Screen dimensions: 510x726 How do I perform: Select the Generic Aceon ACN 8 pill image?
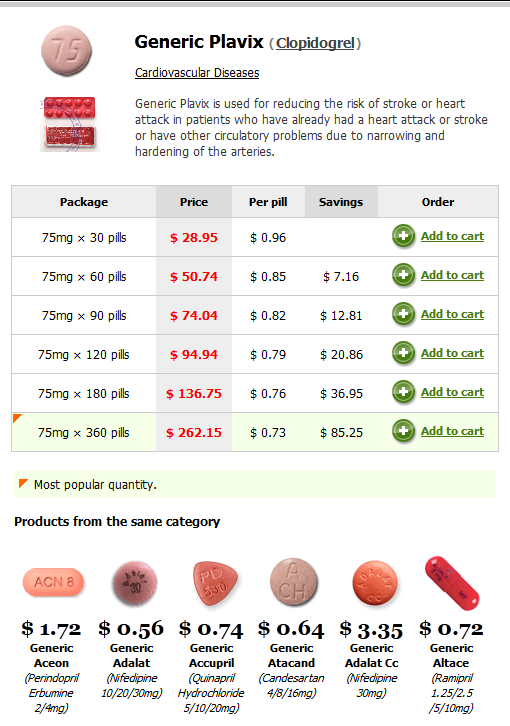(x=53, y=582)
